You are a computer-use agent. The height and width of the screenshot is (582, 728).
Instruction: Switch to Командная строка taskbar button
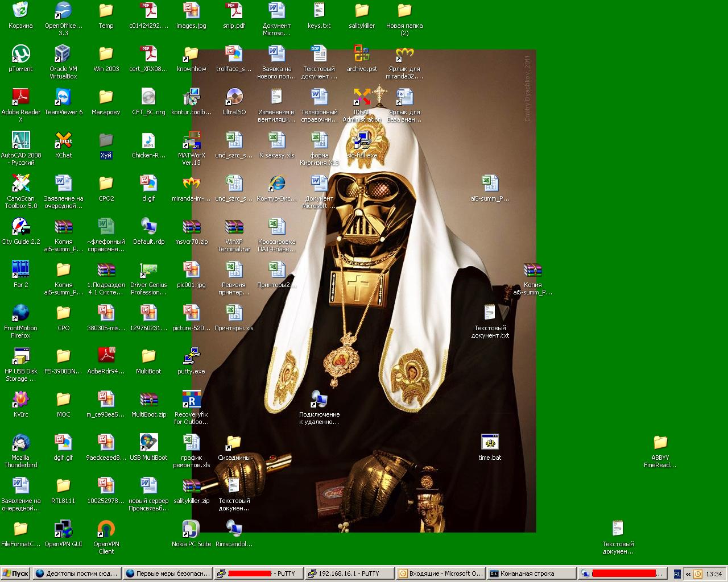531,573
